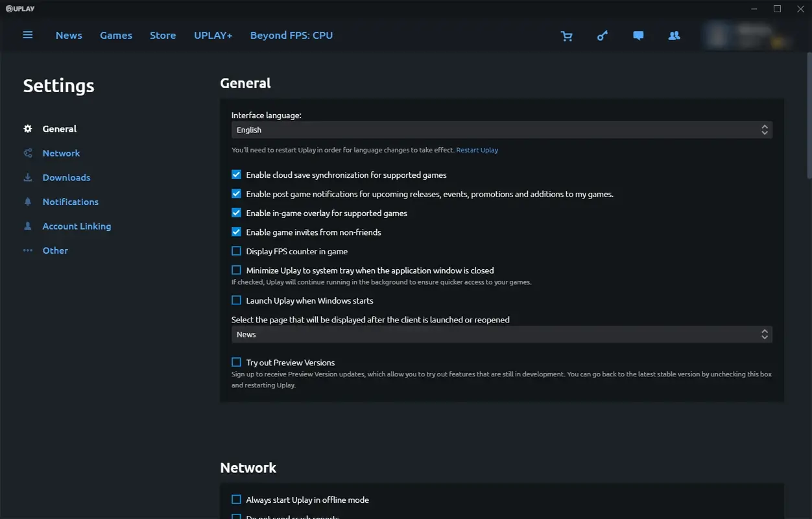This screenshot has width=812, height=519.
Task: Disable cloud save synchronization for supported games
Action: (236, 174)
